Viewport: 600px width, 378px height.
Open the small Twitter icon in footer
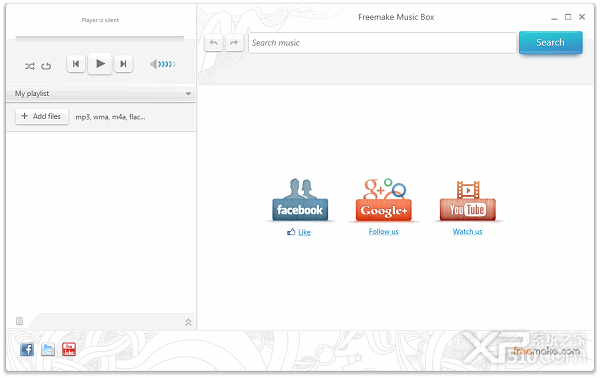coord(48,349)
